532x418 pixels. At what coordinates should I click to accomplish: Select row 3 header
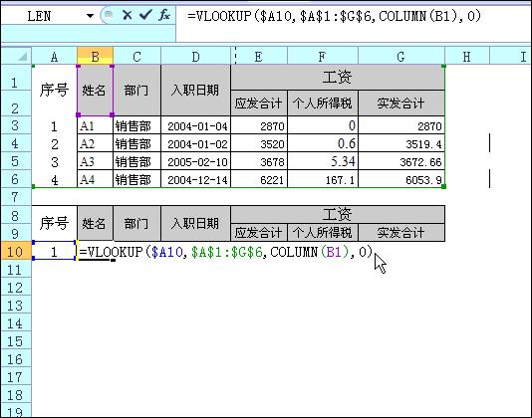(16, 125)
